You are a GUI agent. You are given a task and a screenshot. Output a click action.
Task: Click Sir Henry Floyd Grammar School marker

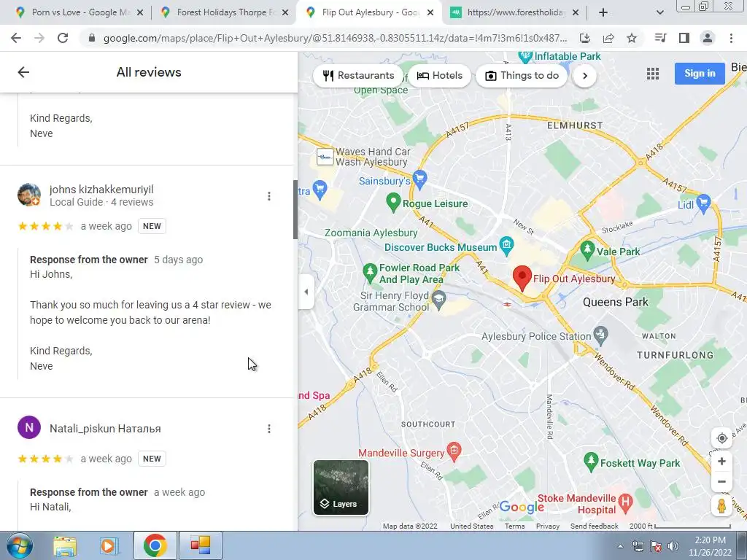pos(438,300)
